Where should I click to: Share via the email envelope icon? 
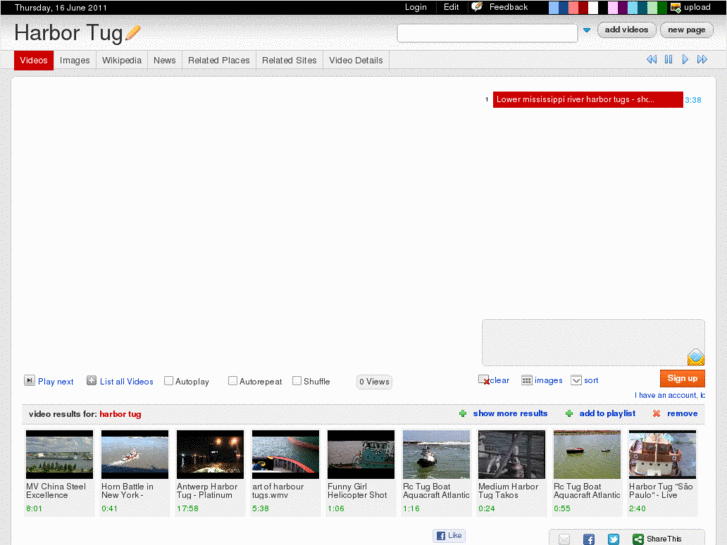564,539
